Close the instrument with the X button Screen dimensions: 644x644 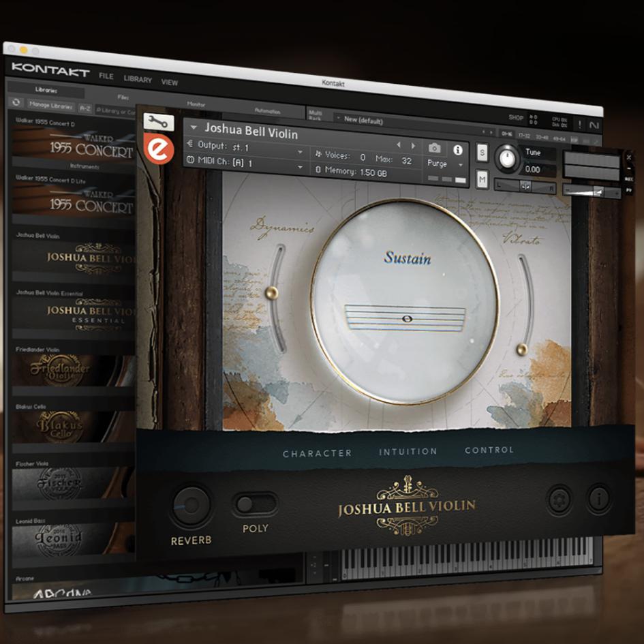point(628,157)
